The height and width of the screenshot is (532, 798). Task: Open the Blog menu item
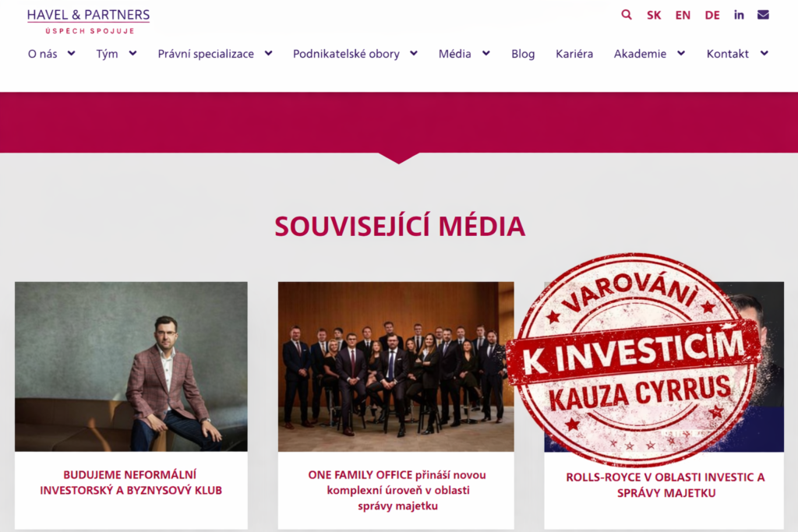523,54
